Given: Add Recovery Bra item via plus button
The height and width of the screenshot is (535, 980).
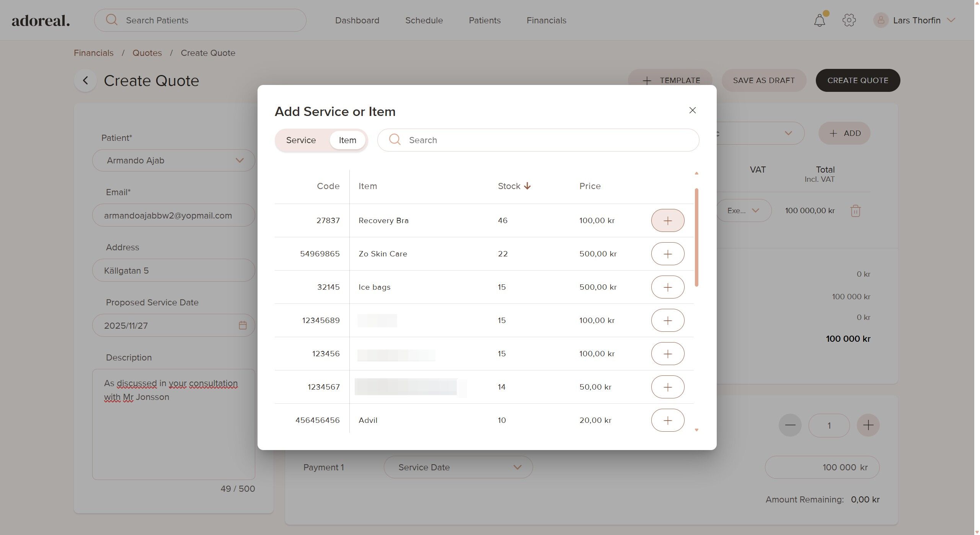Looking at the screenshot, I should pos(667,220).
